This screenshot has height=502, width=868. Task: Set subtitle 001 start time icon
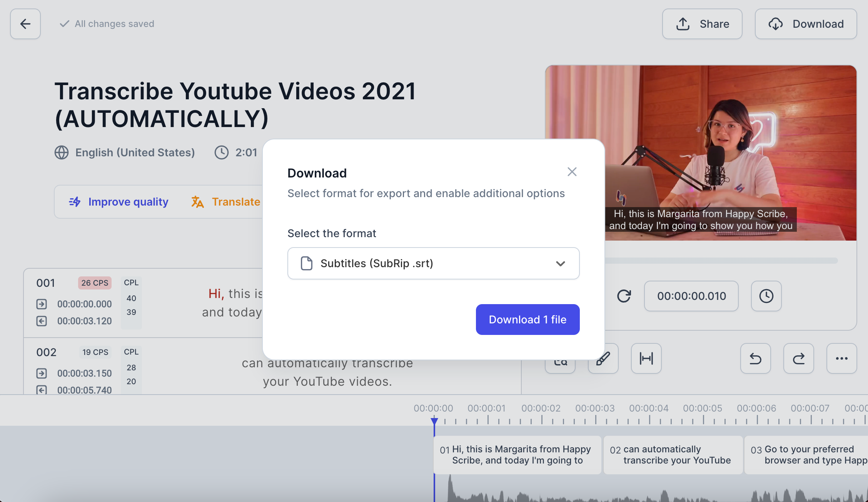pos(42,304)
